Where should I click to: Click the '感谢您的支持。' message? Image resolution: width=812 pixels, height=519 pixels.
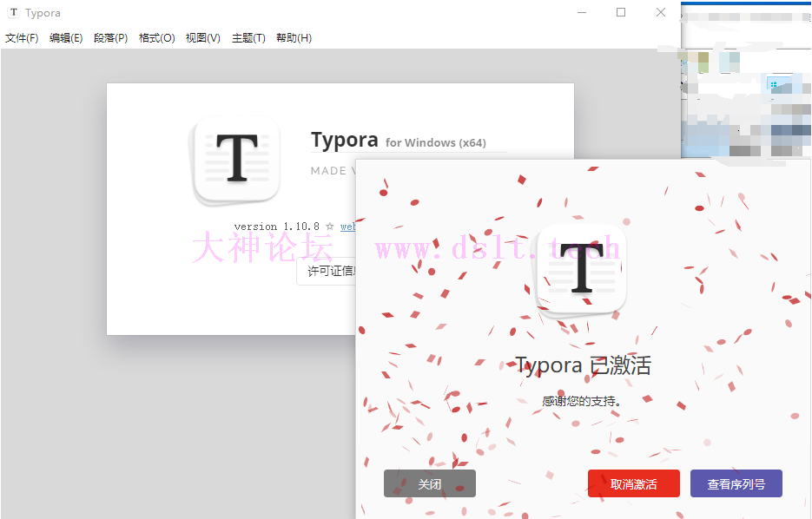[582, 401]
